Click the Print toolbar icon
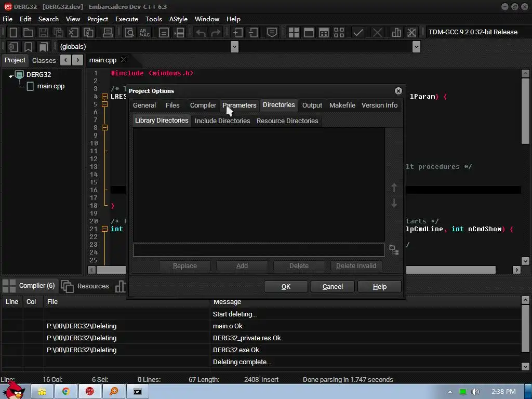This screenshot has height=399, width=532. [108, 33]
